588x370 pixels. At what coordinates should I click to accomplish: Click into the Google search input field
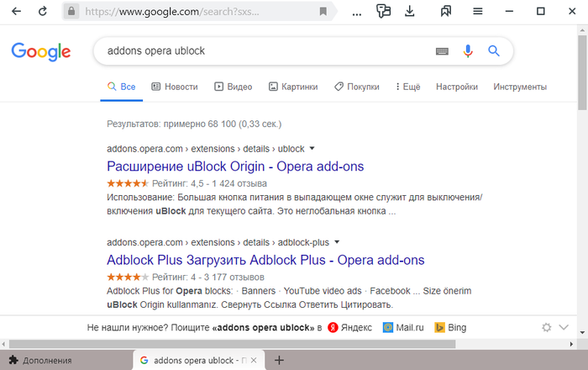[x=260, y=50]
